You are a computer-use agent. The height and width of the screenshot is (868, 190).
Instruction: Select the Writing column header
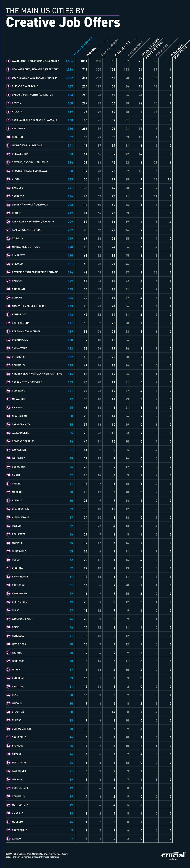pyautogui.click(x=91, y=52)
